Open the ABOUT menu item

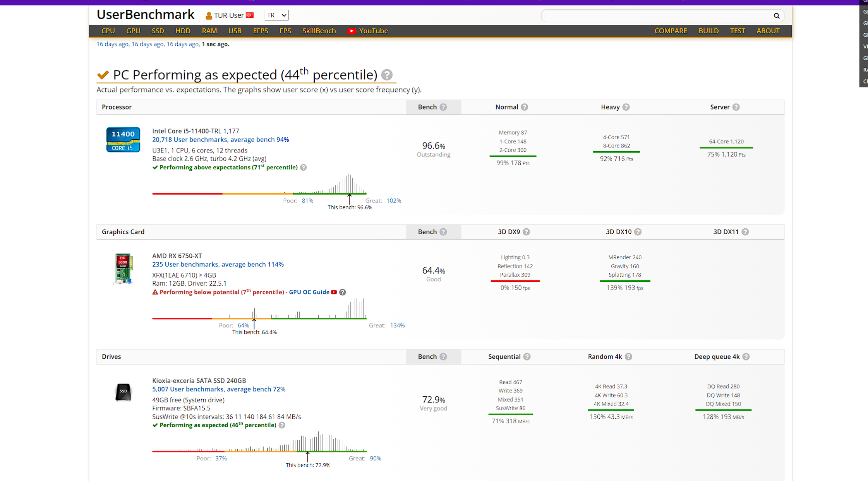768,31
